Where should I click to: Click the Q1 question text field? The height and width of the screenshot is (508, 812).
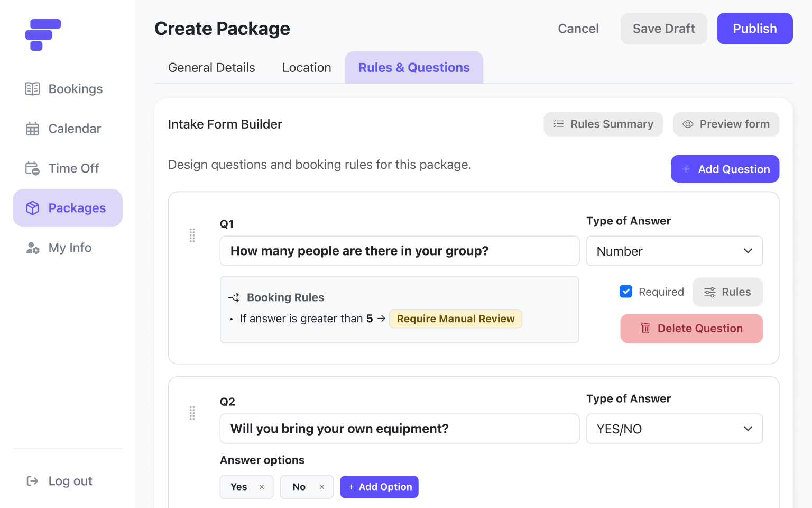pos(400,251)
